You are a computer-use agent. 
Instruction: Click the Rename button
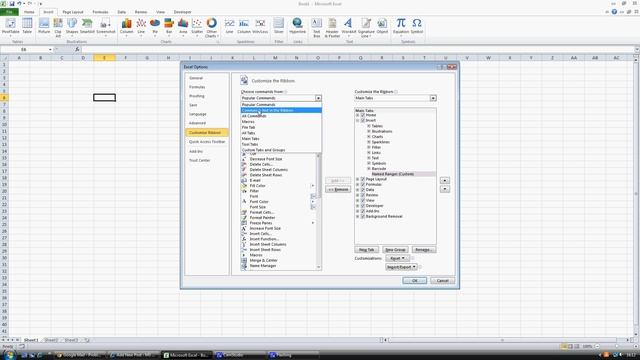tap(424, 249)
